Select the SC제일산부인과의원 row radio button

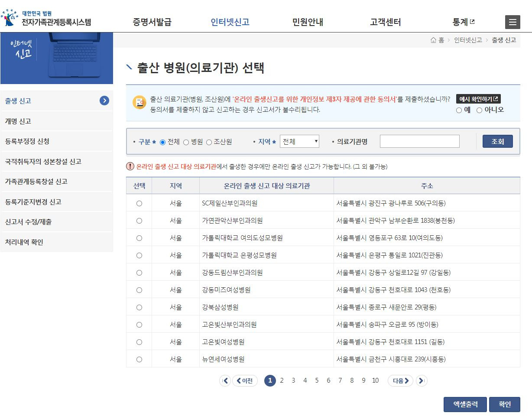(x=138, y=203)
